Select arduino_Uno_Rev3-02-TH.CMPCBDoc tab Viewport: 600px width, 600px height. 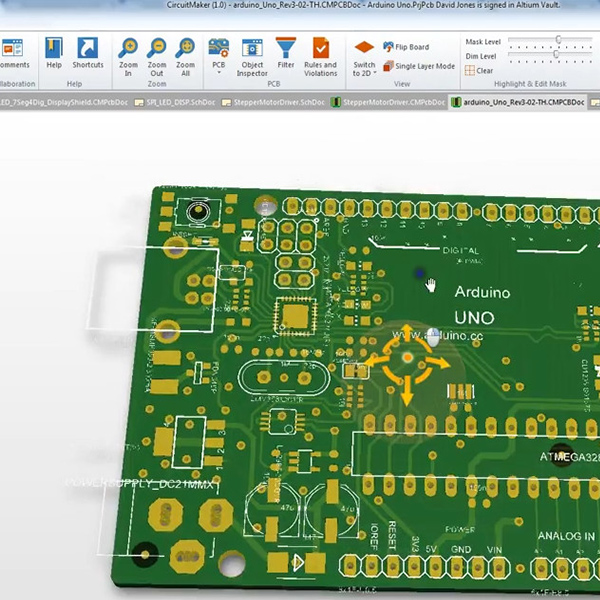tap(522, 102)
